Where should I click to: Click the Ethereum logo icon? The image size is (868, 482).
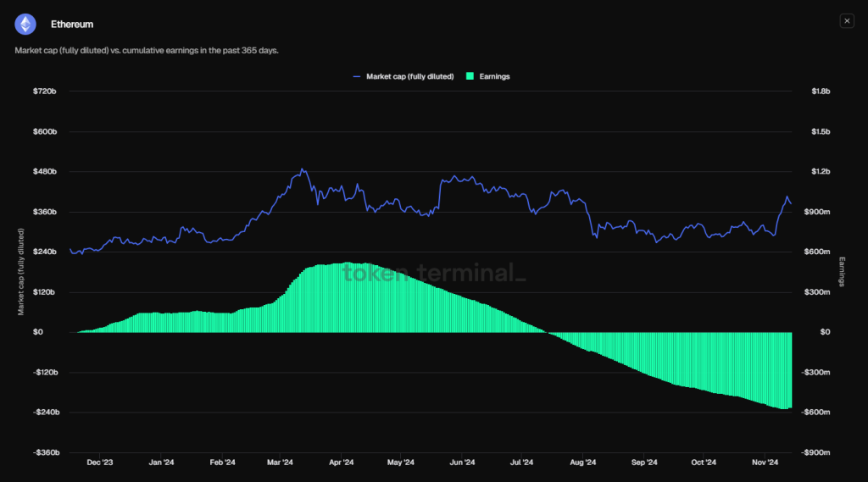tap(25, 24)
